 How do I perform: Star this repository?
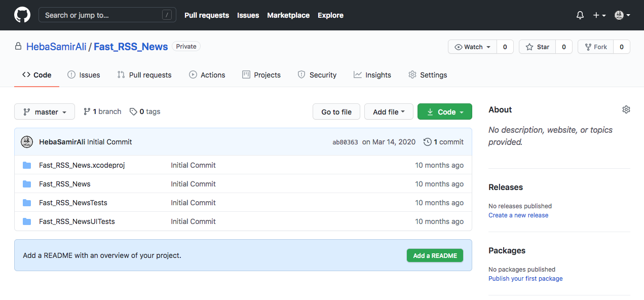tap(538, 47)
